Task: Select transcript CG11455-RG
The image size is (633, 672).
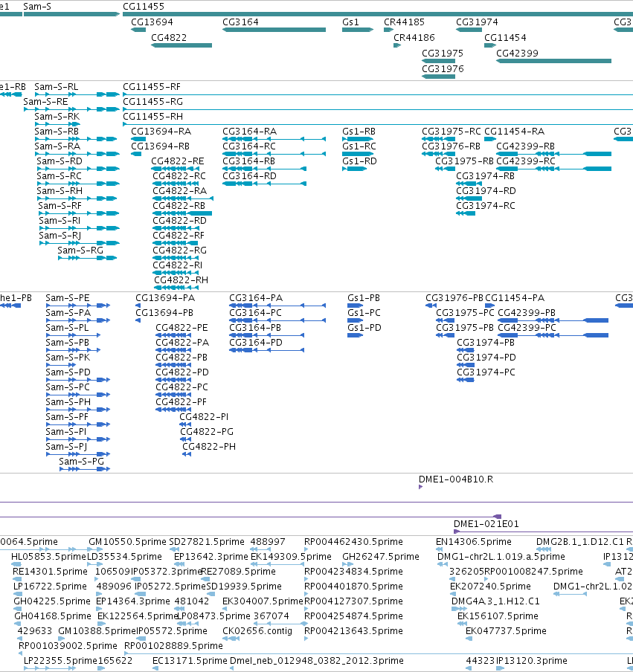Action: pyautogui.click(x=152, y=102)
